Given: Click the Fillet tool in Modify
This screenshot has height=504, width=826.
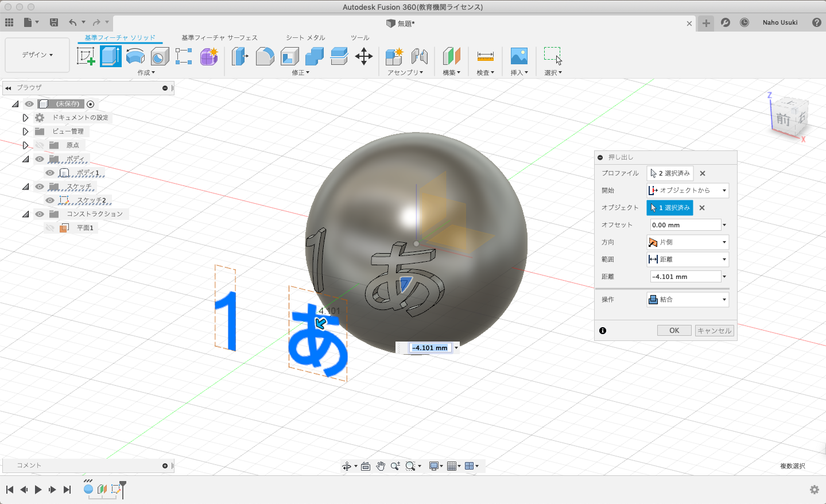Looking at the screenshot, I should pyautogui.click(x=265, y=56).
